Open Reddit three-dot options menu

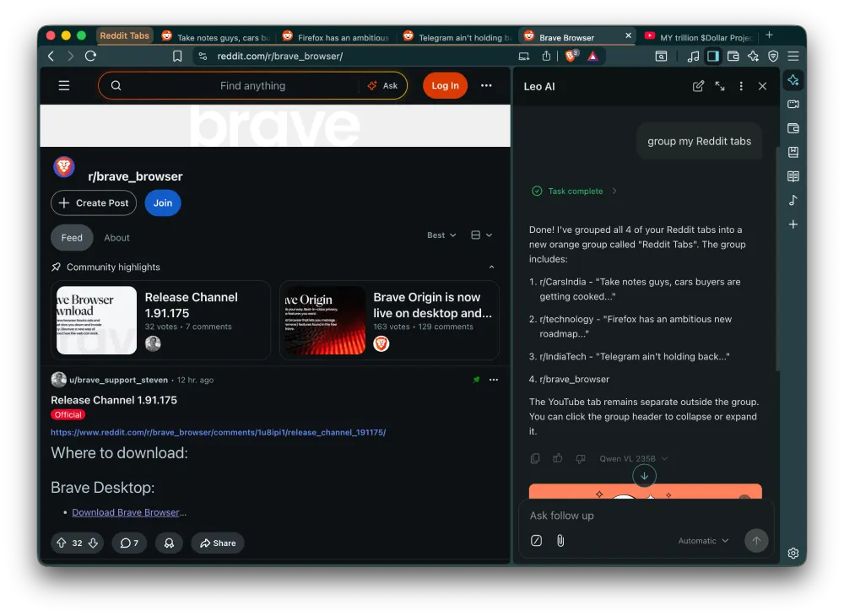tap(486, 85)
